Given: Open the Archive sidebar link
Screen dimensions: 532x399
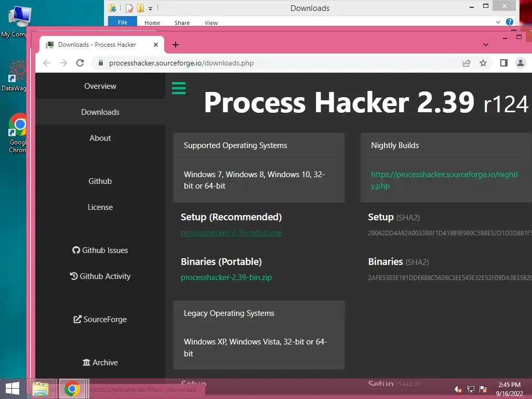Looking at the screenshot, I should tap(100, 363).
